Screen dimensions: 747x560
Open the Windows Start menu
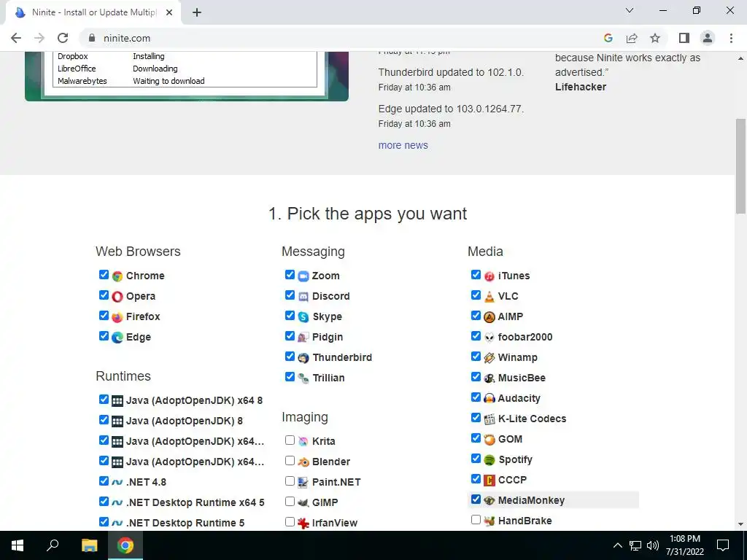tap(18, 545)
